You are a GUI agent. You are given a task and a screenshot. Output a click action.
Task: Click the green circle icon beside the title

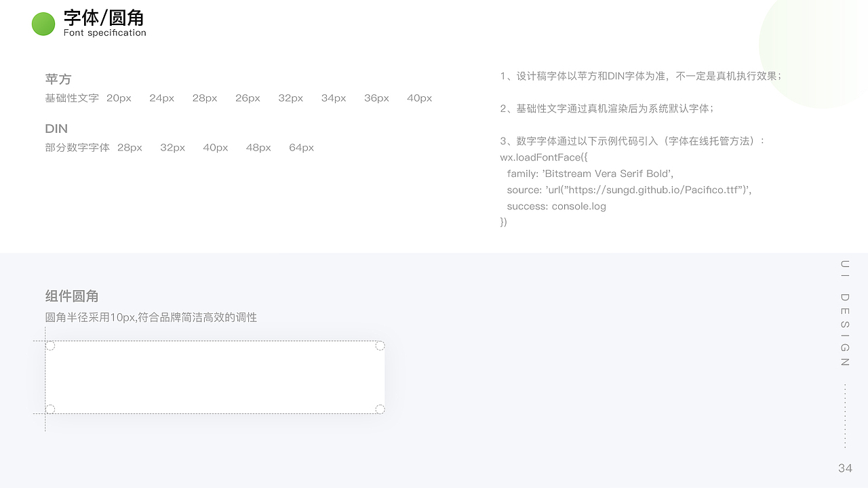[x=43, y=24]
